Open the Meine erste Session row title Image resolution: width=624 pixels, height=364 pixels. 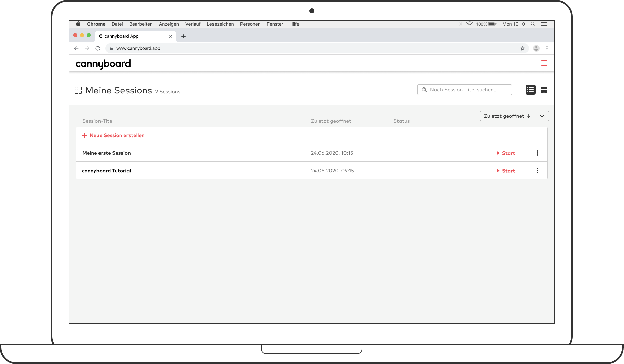coord(107,153)
